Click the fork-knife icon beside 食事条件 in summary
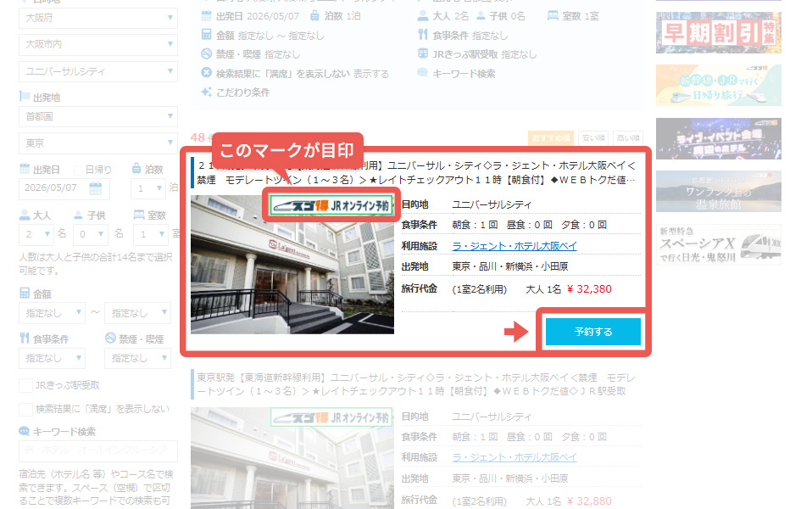Screen dimensions: 812x509 tap(423, 35)
